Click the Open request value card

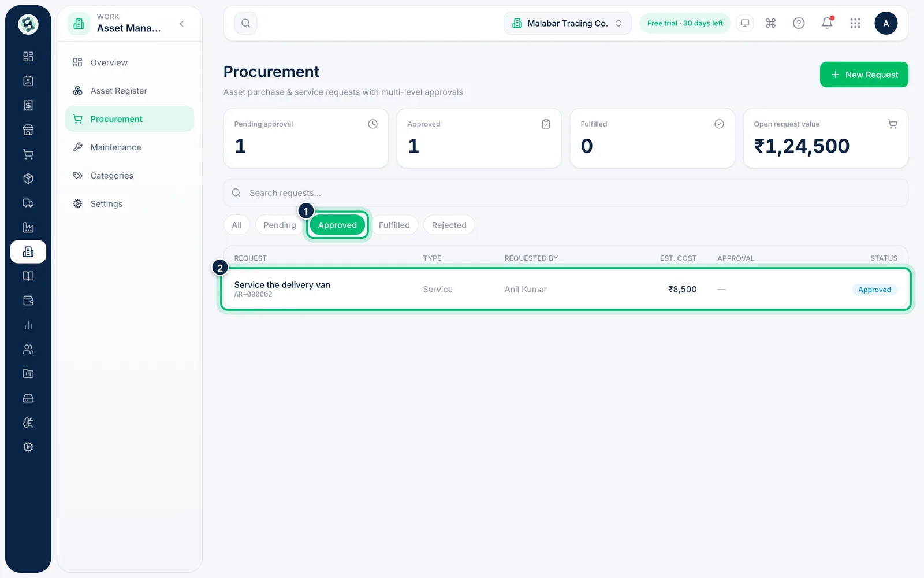826,138
